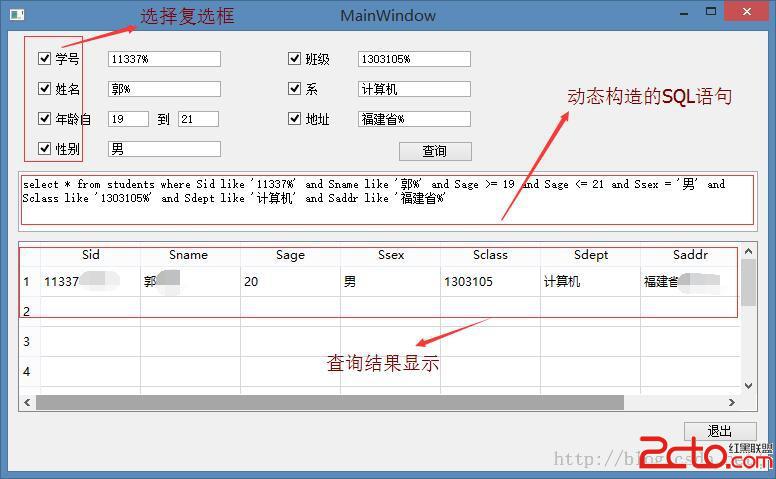Screen dimensions: 776x479
Task: Click the Sid cell starting with 11337
Action: [x=91, y=282]
